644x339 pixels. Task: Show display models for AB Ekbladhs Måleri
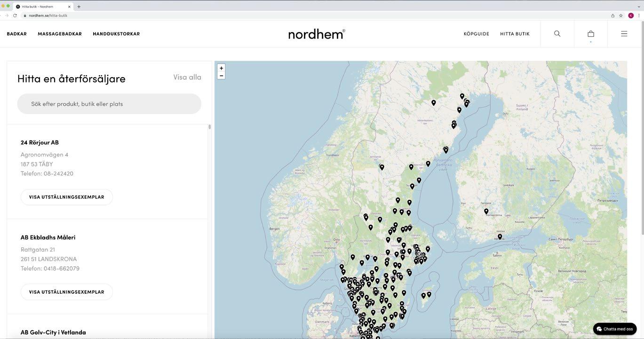(67, 292)
